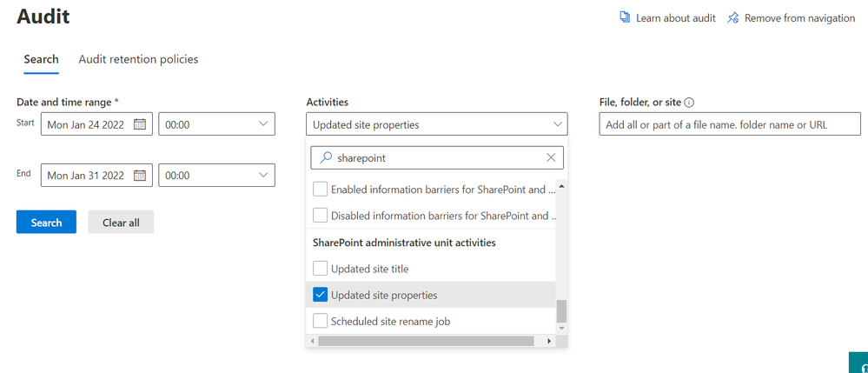Screen dimensions: 868x373
Task: Clear the sharepoint search text with X
Action: [x=551, y=158]
